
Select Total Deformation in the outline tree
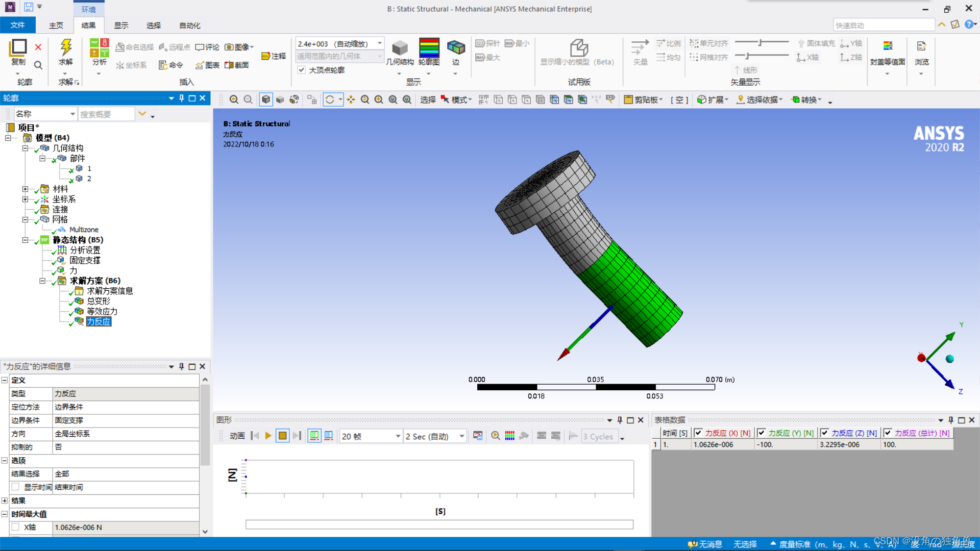click(98, 301)
